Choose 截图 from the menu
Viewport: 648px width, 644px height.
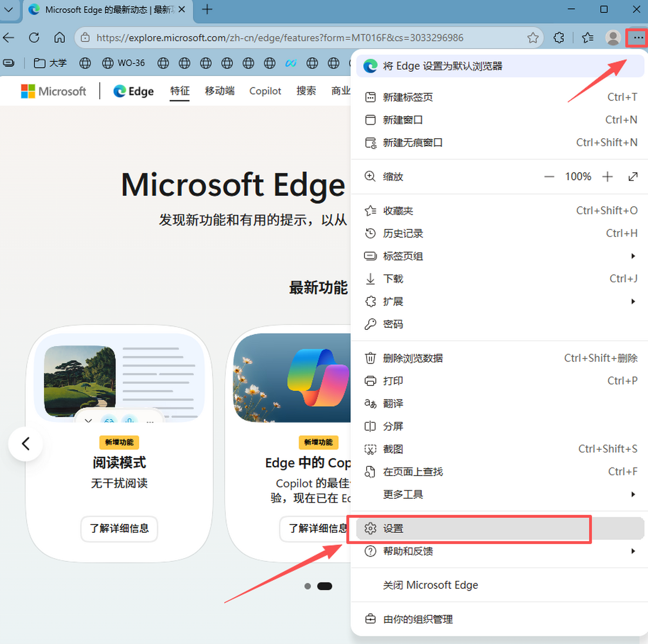500,449
